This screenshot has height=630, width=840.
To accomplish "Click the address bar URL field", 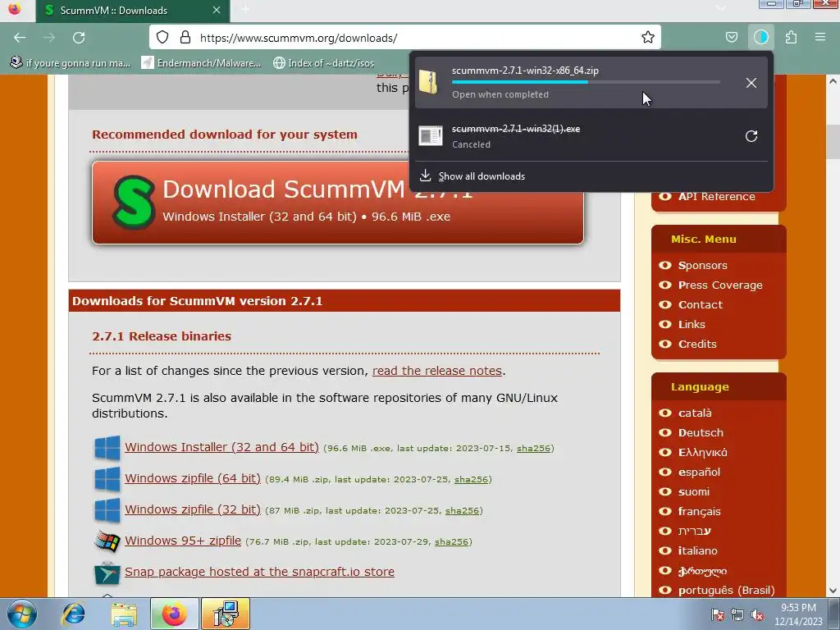I will point(405,38).
